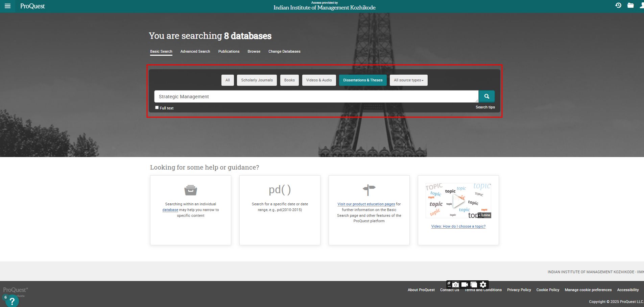Open the hamburger menu

click(x=7, y=6)
